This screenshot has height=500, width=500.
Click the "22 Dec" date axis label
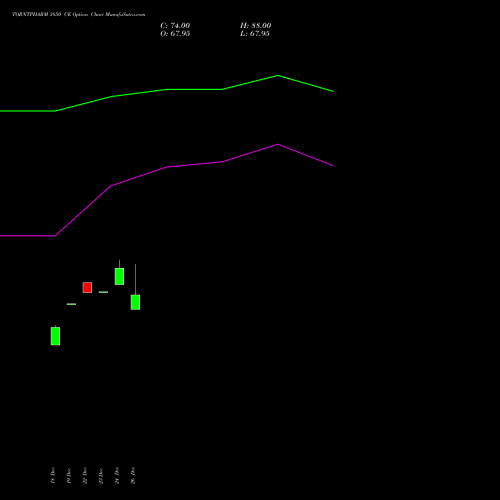pyautogui.click(x=85, y=475)
